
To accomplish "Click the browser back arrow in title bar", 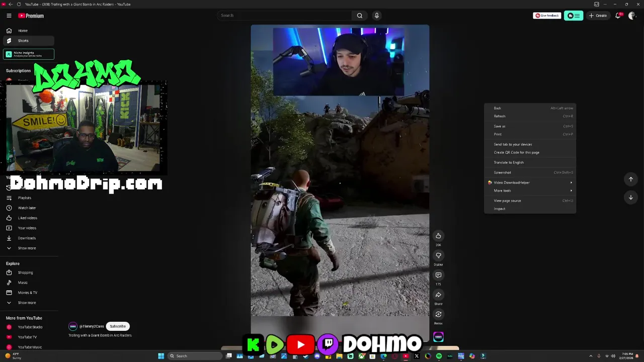I will [11, 4].
